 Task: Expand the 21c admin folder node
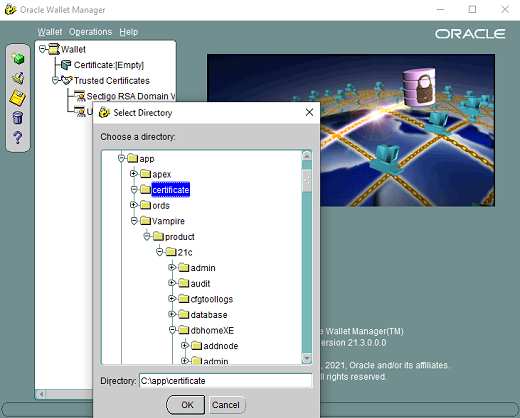(172, 267)
